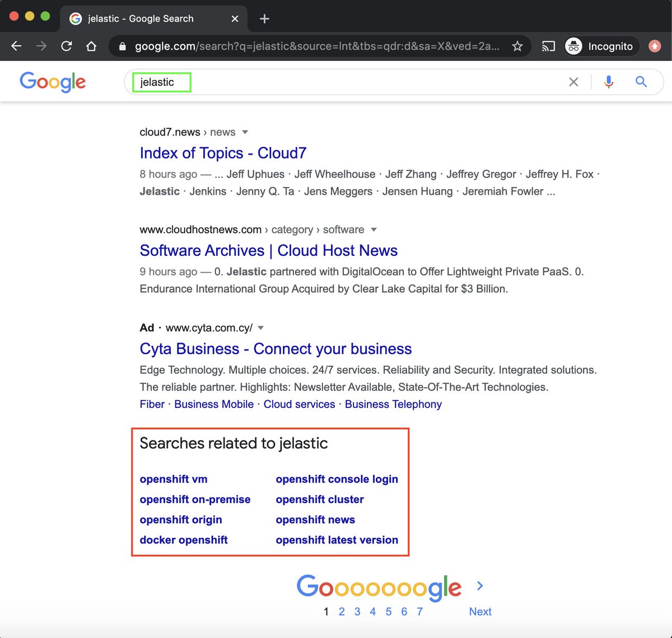The width and height of the screenshot is (672, 638).
Task: Open the Business Mobile sitelink
Action: 214,404
